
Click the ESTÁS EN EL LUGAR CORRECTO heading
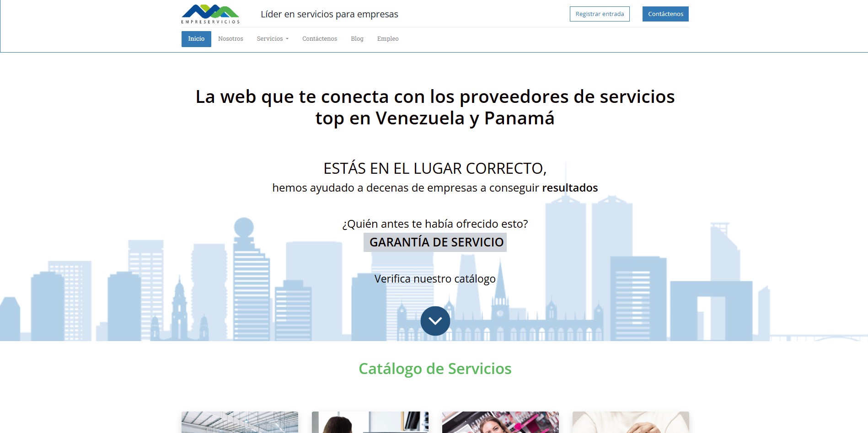point(435,168)
